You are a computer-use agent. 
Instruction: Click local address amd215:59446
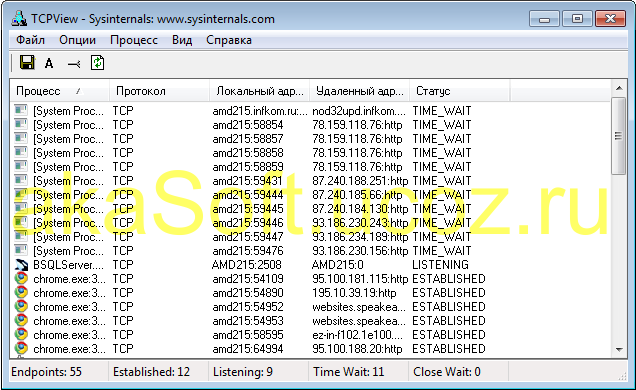point(248,223)
